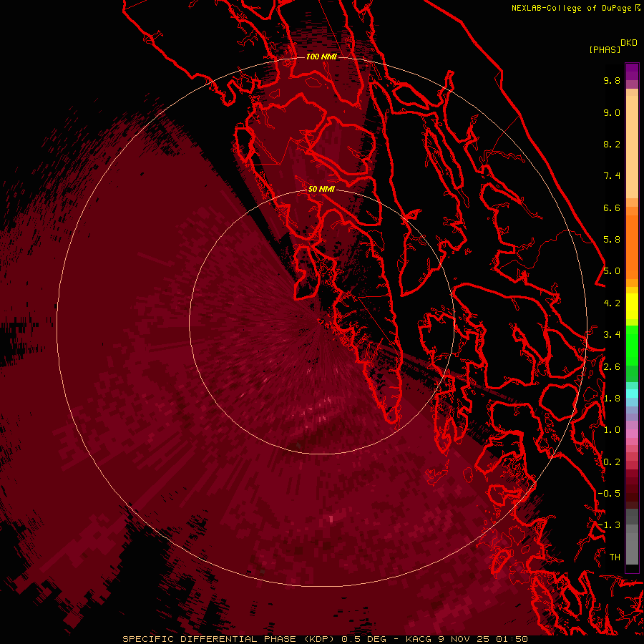
Task: Select the [PHAS] units label
Action: (605, 49)
